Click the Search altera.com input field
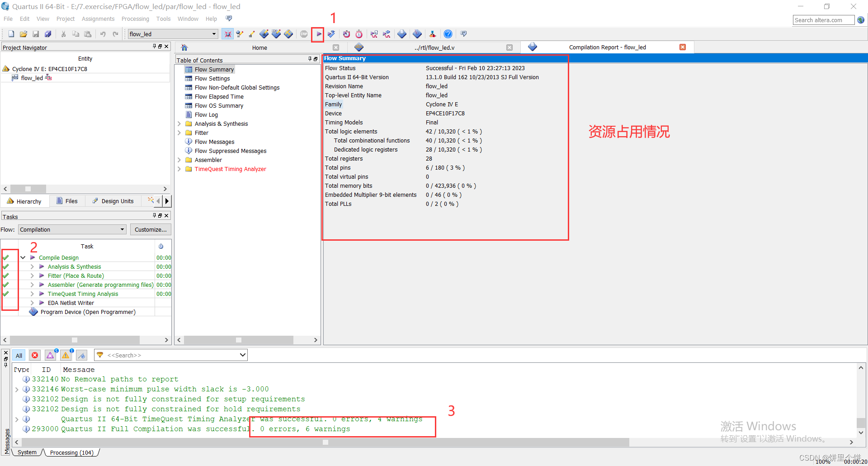The height and width of the screenshot is (466, 868). (823, 20)
